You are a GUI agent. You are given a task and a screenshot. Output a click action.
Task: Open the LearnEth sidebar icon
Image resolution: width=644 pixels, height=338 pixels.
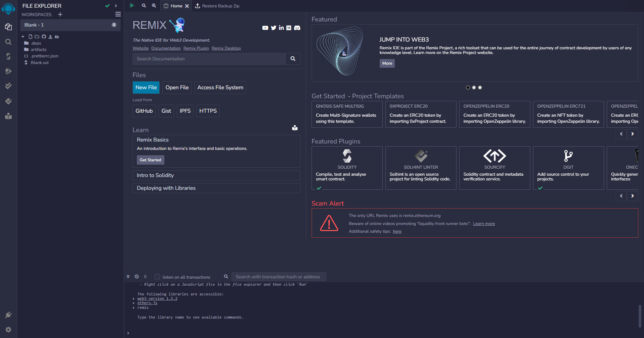coord(8,116)
